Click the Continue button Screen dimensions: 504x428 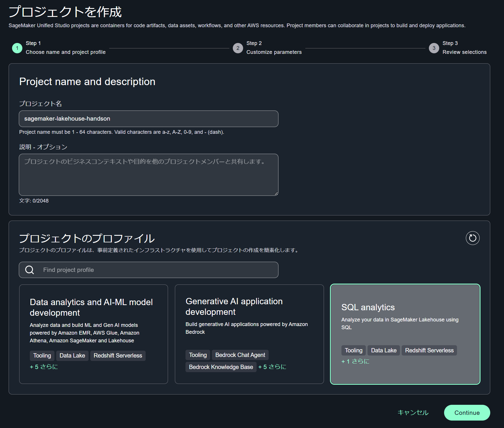pos(467,413)
